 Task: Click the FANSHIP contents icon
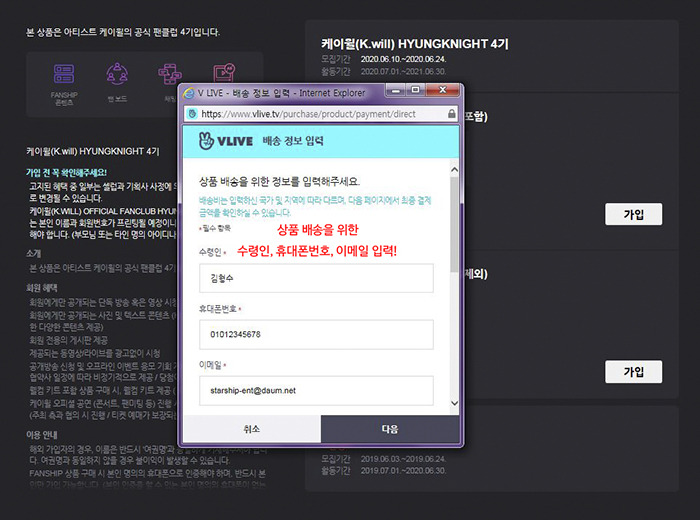coord(64,74)
